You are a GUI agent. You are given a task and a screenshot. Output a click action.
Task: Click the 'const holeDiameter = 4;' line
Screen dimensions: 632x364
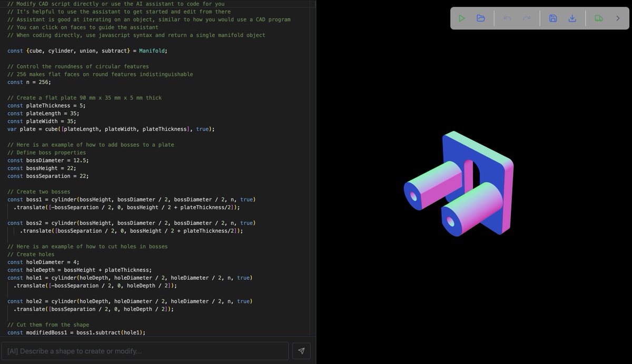[x=43, y=262]
